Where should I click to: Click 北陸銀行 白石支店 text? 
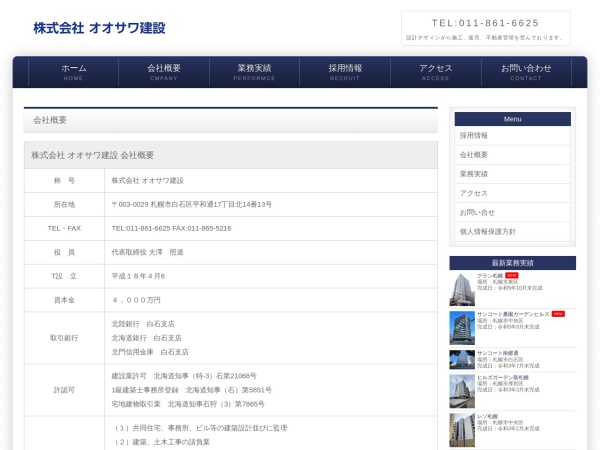pos(143,324)
